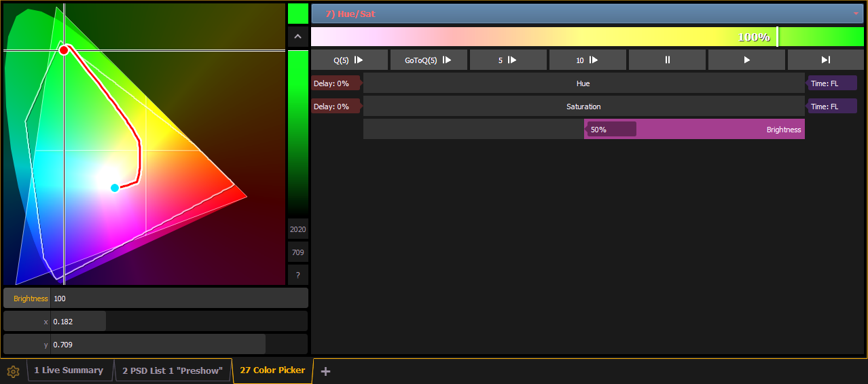The height and width of the screenshot is (384, 868).
Task: Click the cyan point on color path
Action: click(115, 188)
